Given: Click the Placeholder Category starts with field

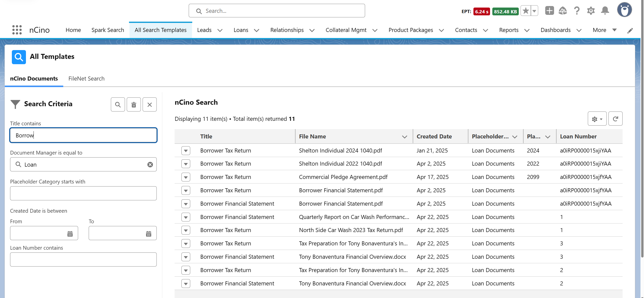Looking at the screenshot, I should [83, 193].
